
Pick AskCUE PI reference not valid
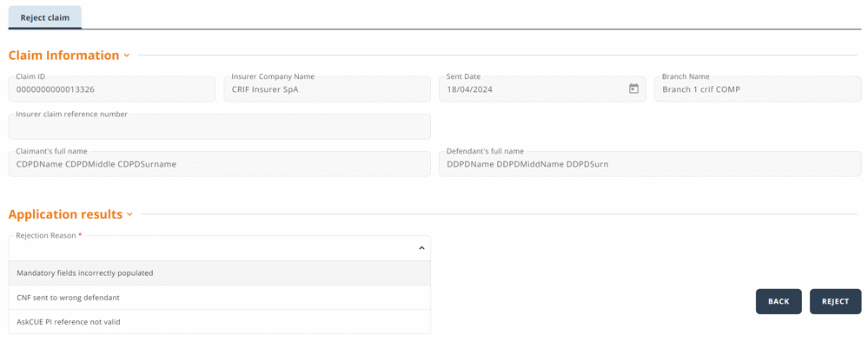[219, 321]
